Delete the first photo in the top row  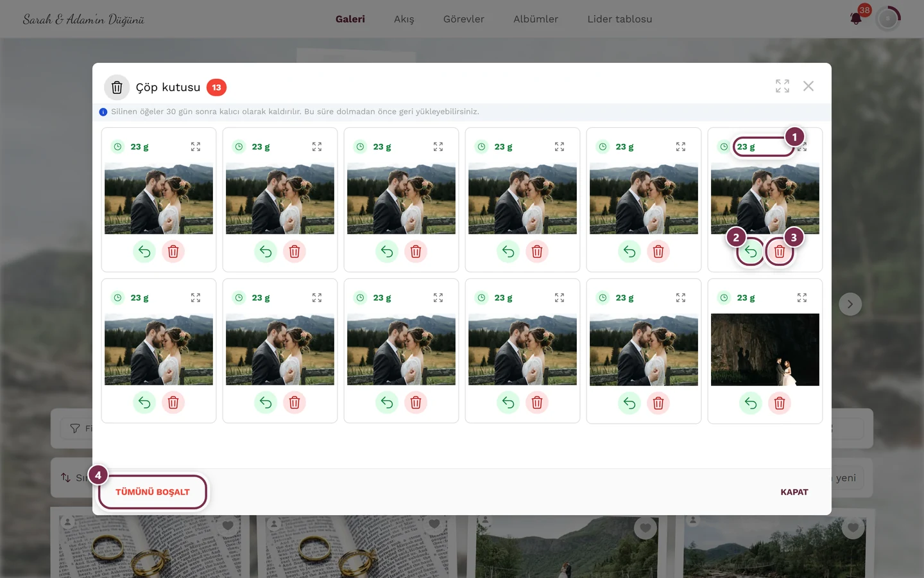173,252
